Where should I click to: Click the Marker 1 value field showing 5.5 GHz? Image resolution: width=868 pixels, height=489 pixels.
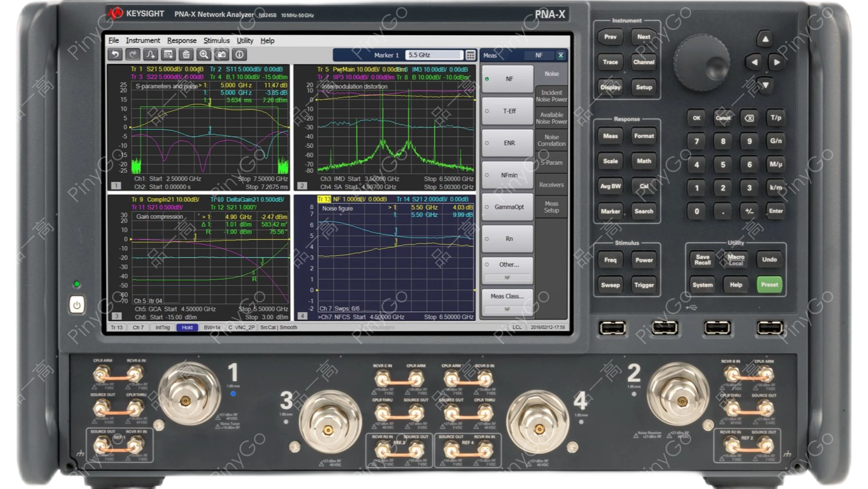433,55
